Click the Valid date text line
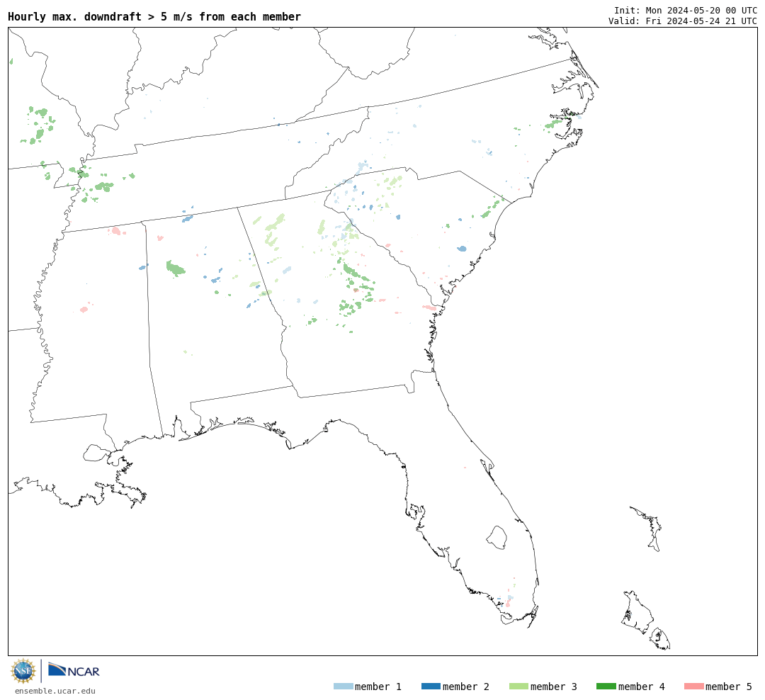The height and width of the screenshot is (700, 765). click(x=683, y=21)
